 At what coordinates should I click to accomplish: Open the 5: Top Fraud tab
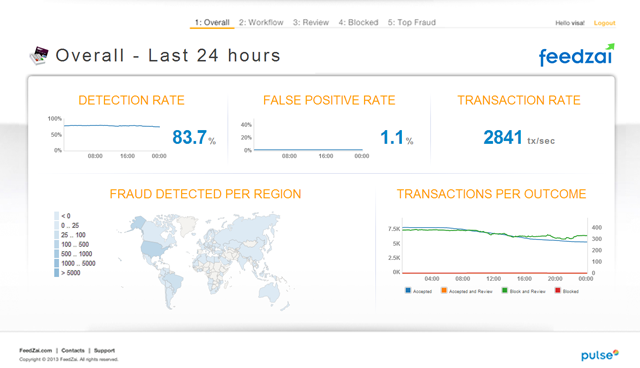[x=412, y=22]
